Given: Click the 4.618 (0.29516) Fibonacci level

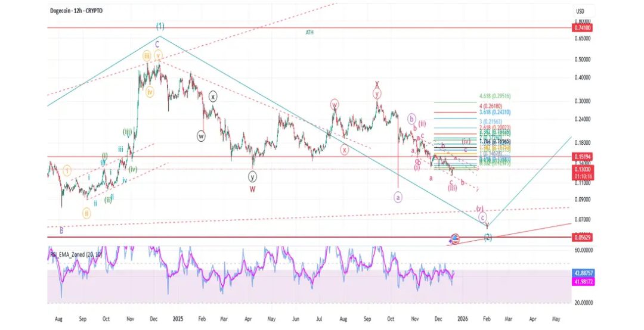Looking at the screenshot, I should 494,96.
